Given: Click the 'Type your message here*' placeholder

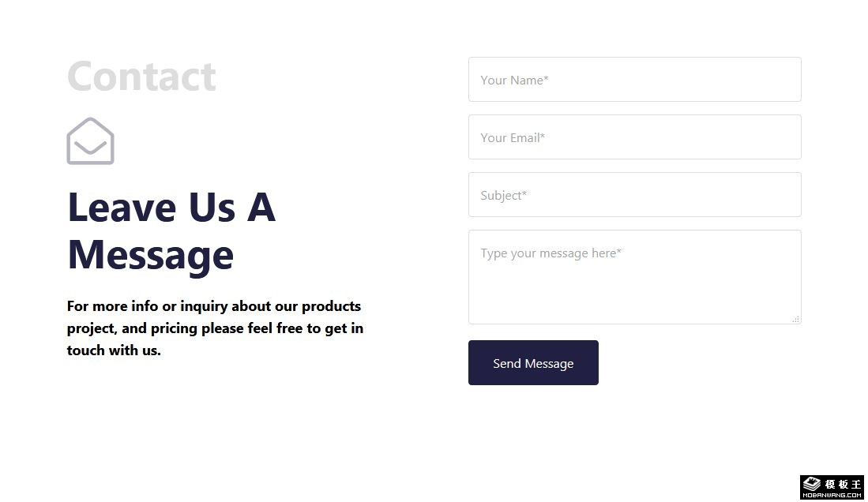Looking at the screenshot, I should 550,253.
